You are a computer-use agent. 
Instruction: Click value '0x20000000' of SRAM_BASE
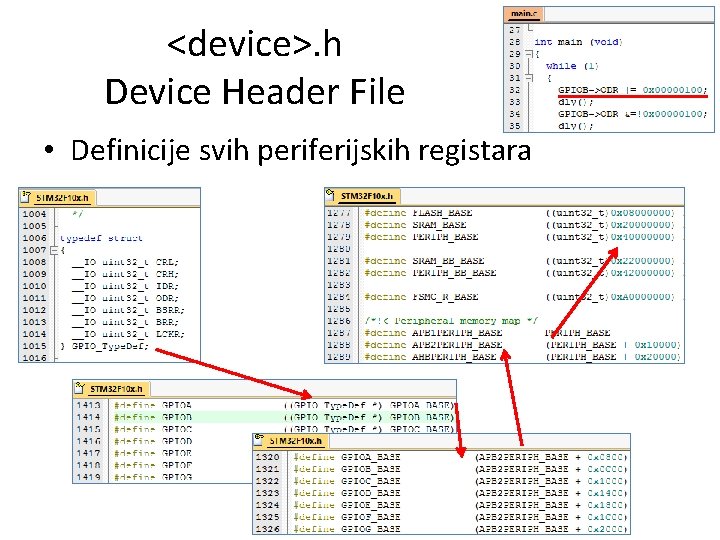point(641,225)
